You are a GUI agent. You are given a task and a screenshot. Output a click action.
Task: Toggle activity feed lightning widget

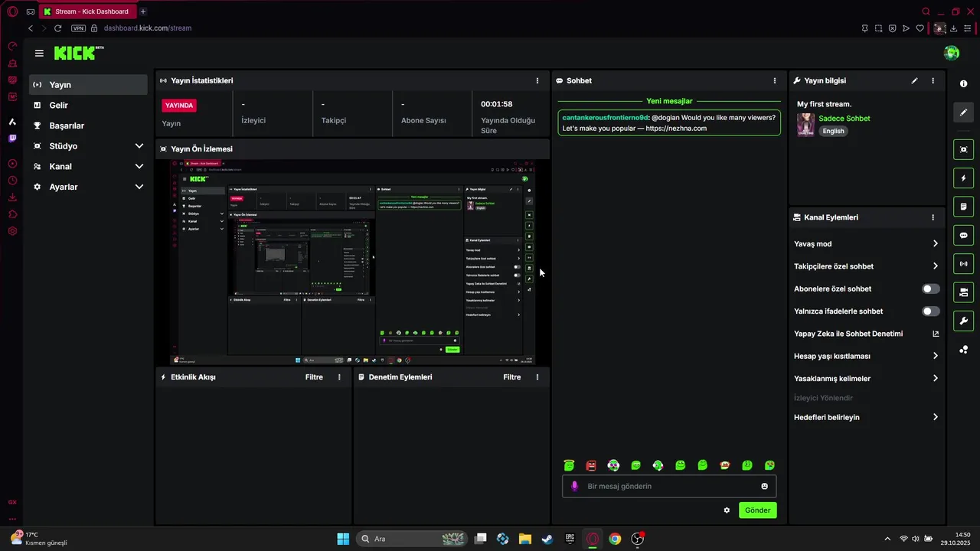point(963,178)
